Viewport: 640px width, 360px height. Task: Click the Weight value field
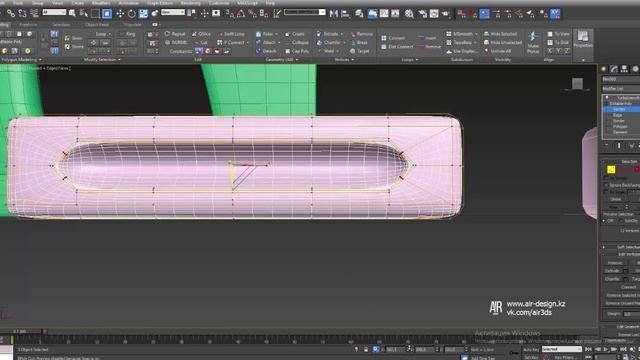[x=631, y=313]
